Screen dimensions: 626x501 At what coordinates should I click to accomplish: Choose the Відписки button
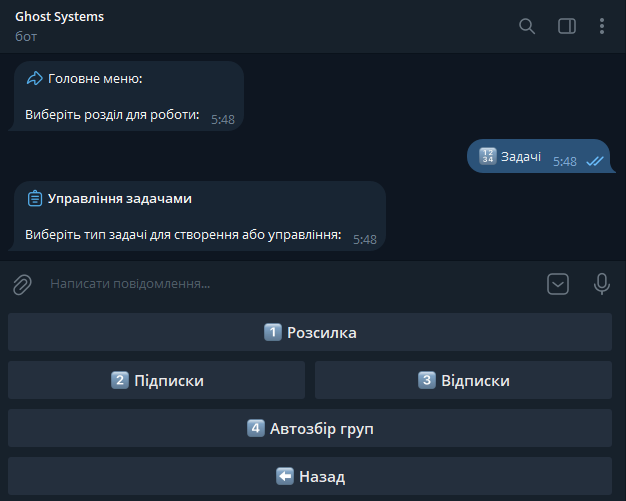pyautogui.click(x=463, y=380)
